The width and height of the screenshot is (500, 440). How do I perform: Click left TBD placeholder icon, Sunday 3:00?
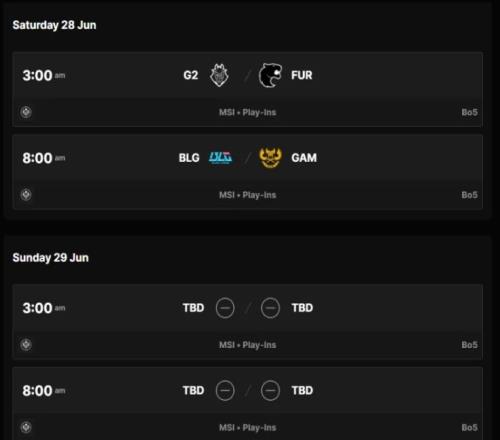225,308
